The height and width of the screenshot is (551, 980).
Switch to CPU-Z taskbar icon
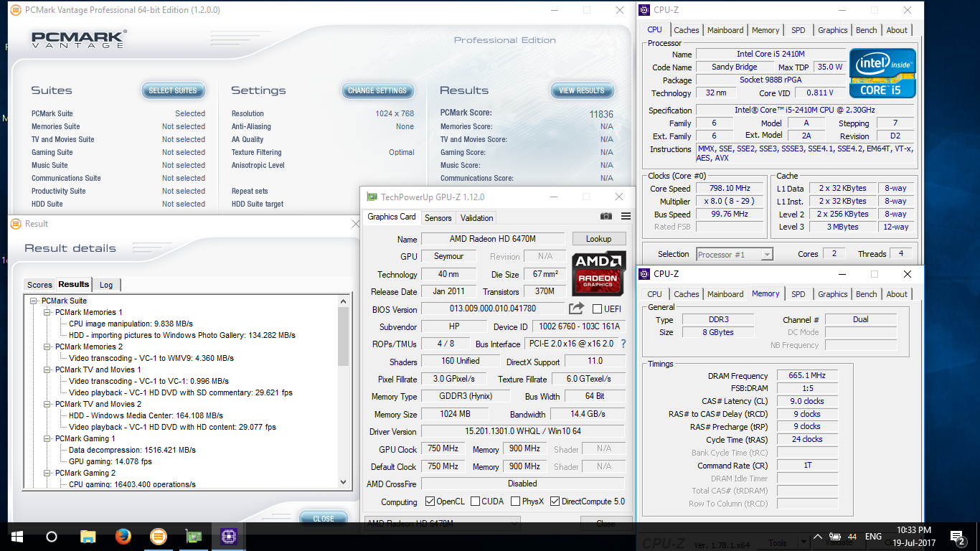tap(228, 536)
